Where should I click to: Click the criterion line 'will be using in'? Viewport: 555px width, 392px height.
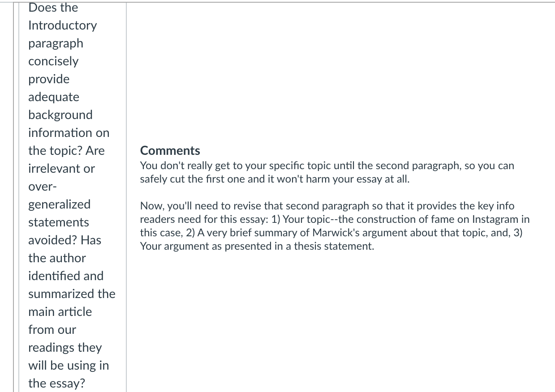69,366
